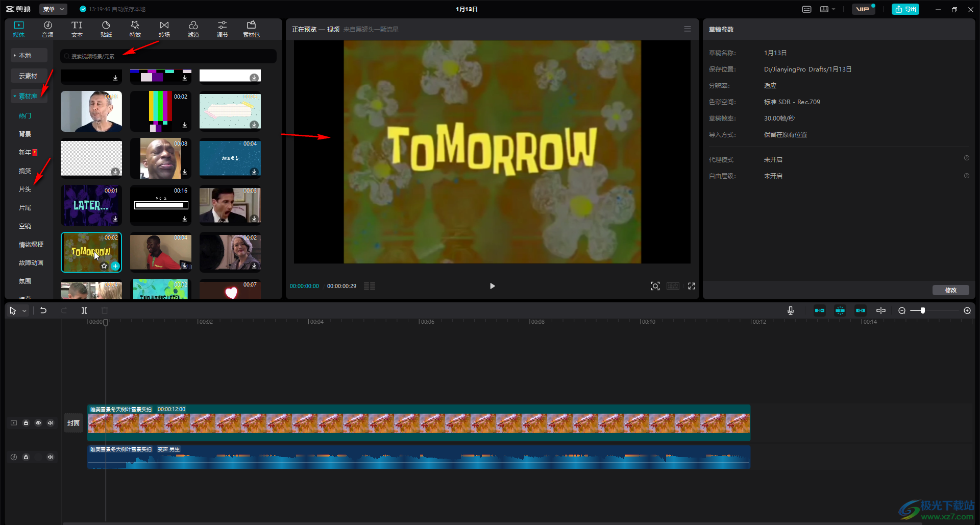980x525 pixels.
Task: Toggle clip linkage
Action: tap(861, 311)
